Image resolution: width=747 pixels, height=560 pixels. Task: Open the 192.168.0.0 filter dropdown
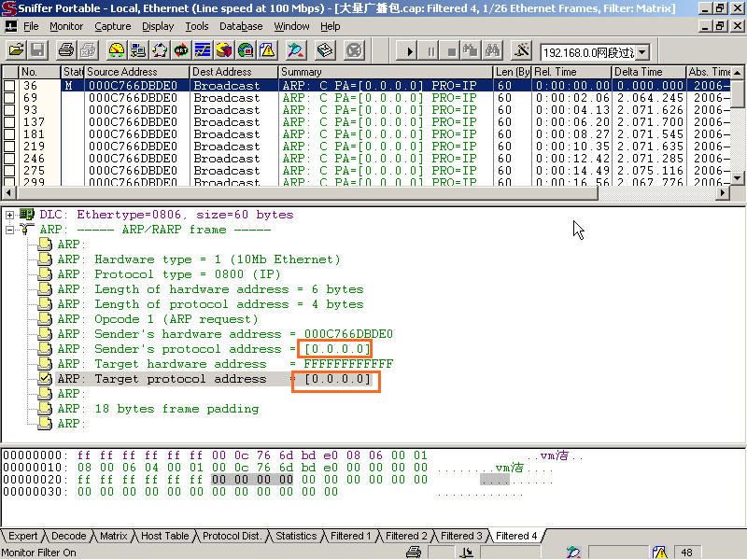[642, 52]
